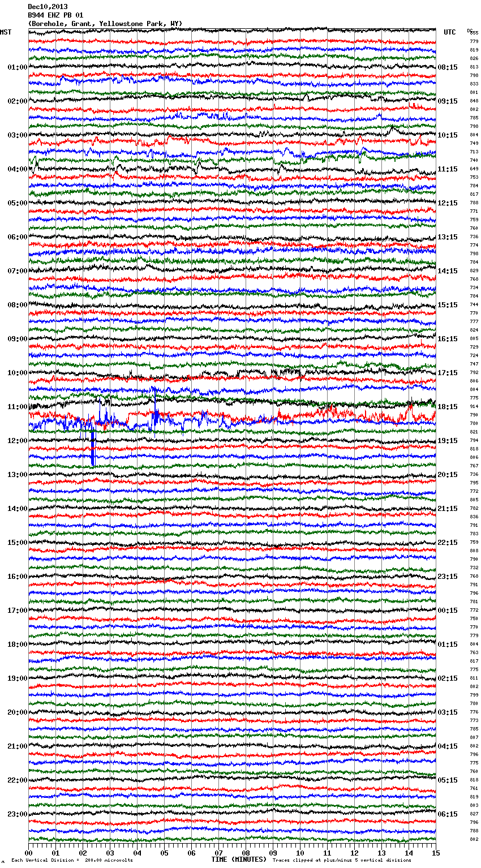The width and height of the screenshot is (481, 868).
Task: Select the MST time label "02:00"
Action: [x=18, y=101]
